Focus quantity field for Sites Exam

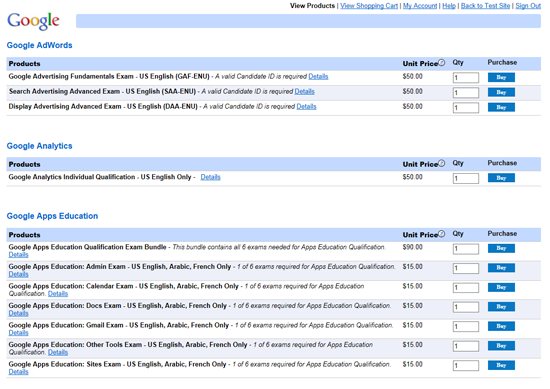point(465,365)
